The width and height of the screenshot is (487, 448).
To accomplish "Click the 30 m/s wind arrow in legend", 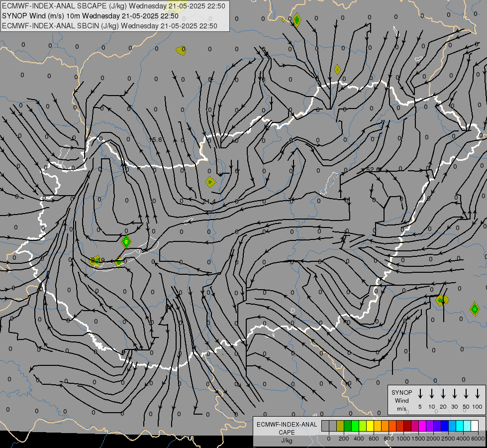I will pos(454,394).
